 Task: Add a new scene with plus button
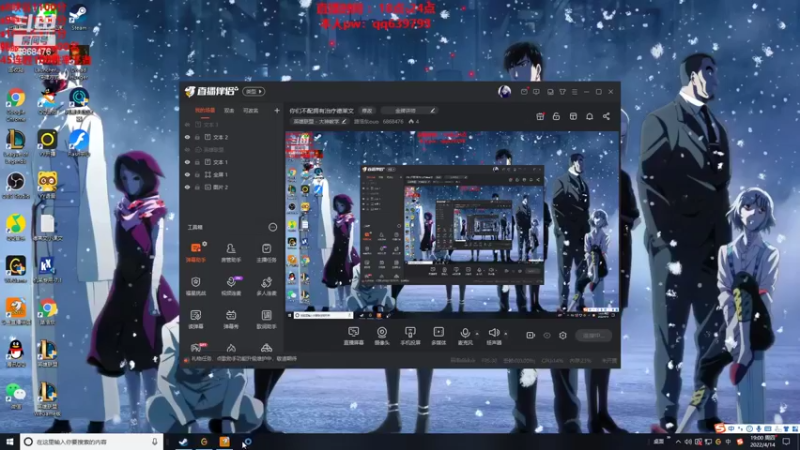pyautogui.click(x=277, y=110)
